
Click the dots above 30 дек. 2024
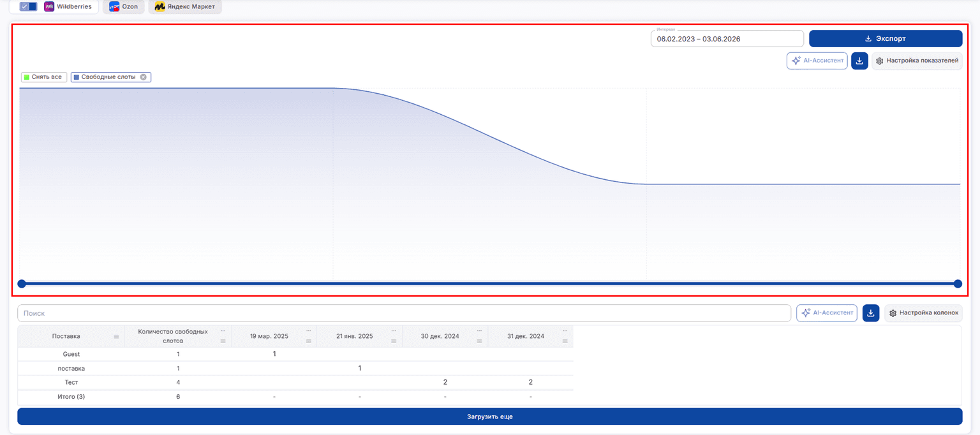[x=480, y=330]
